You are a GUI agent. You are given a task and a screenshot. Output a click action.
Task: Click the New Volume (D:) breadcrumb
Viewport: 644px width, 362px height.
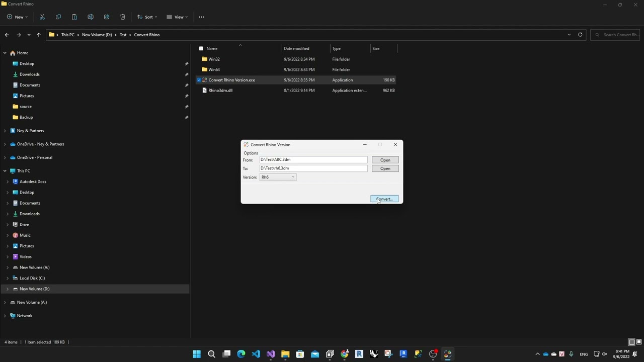pos(97,35)
